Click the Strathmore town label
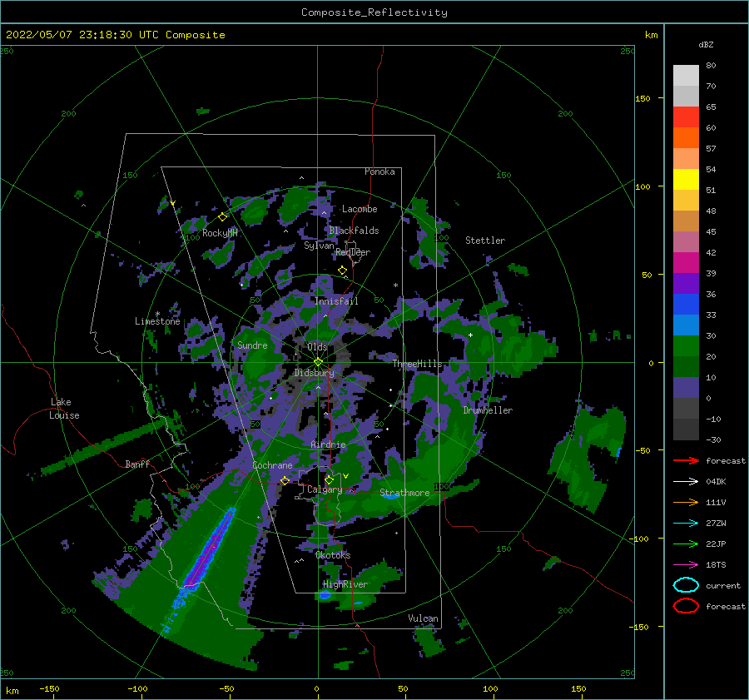The height and width of the screenshot is (700, 749). click(x=404, y=493)
